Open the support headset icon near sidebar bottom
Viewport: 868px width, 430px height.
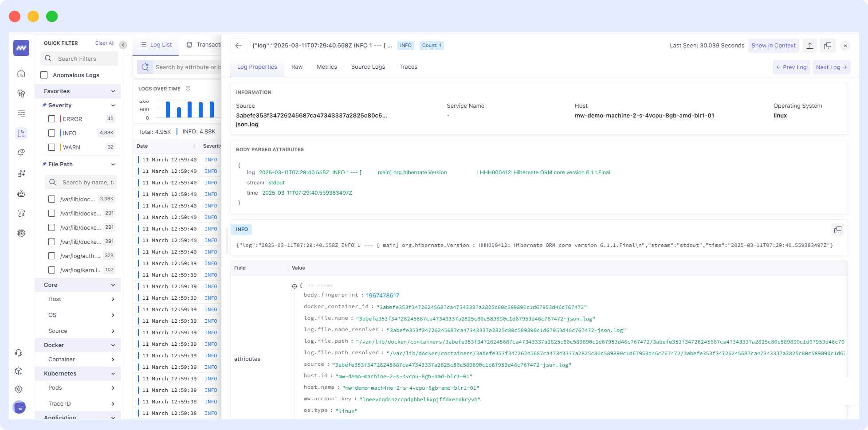tap(19, 352)
